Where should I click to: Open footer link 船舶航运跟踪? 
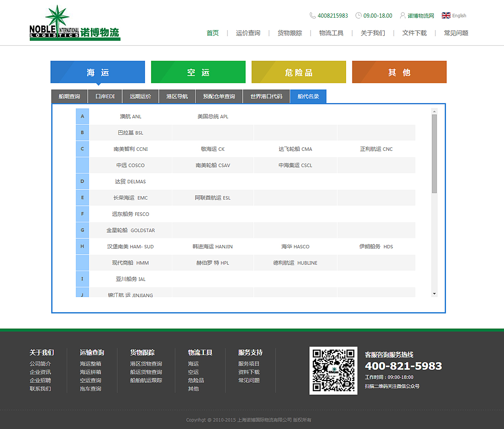[x=146, y=381]
